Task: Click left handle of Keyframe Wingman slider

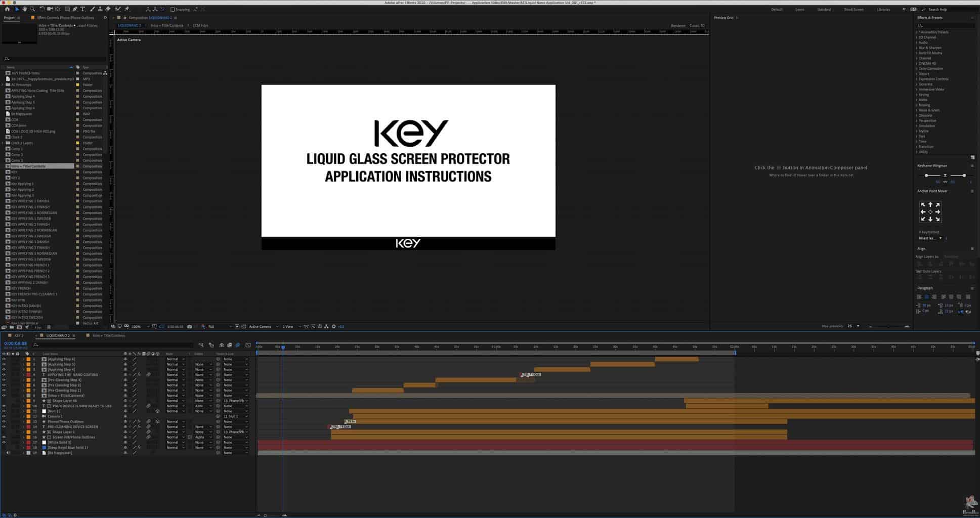Action: pyautogui.click(x=926, y=176)
